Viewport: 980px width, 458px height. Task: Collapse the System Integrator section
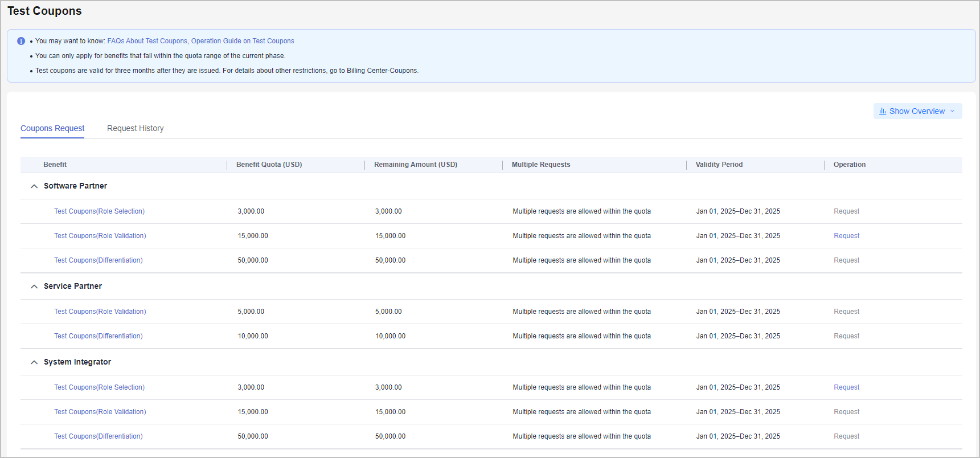tap(34, 362)
